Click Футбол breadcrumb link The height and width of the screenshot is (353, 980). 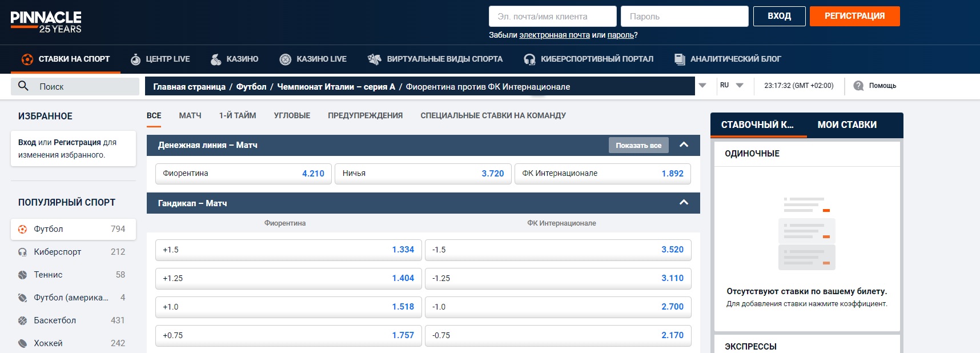(251, 87)
